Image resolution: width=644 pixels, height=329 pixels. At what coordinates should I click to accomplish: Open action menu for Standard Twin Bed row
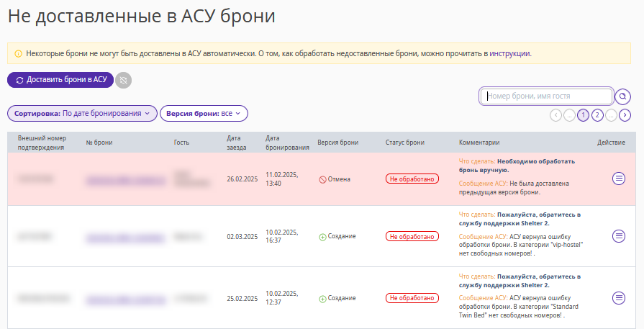tap(619, 298)
